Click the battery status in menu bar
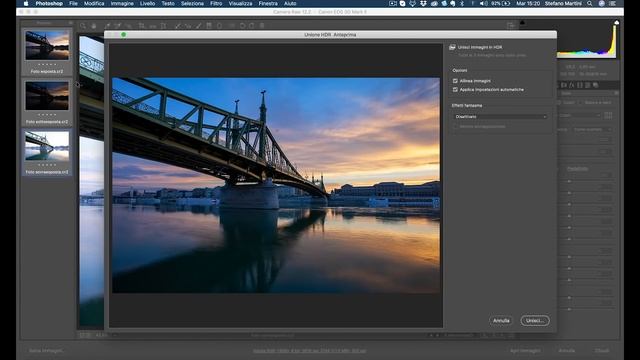The width and height of the screenshot is (640, 360). click(x=500, y=3)
